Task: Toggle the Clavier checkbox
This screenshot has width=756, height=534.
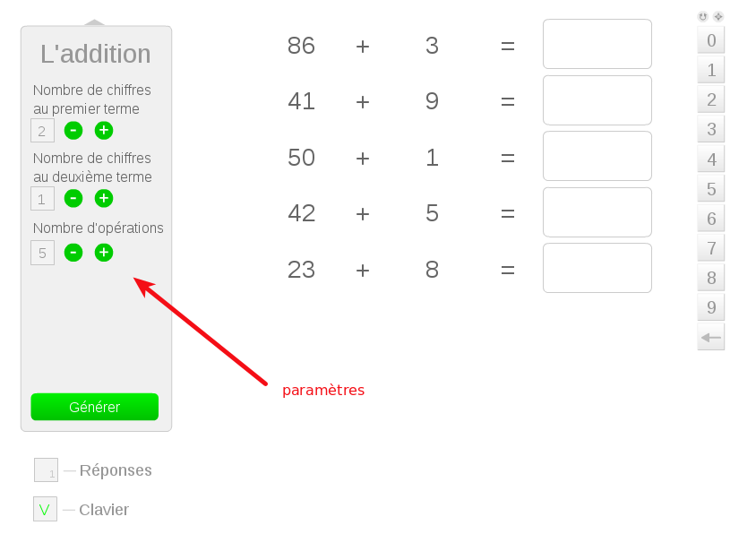Action: [x=45, y=509]
